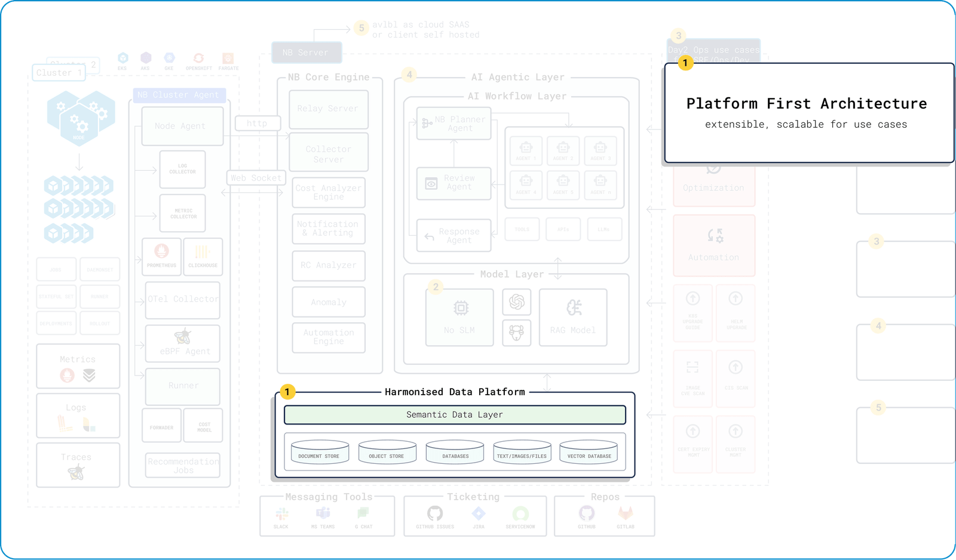Click the GitHub Issues icon
The height and width of the screenshot is (560, 956).
point(435,513)
